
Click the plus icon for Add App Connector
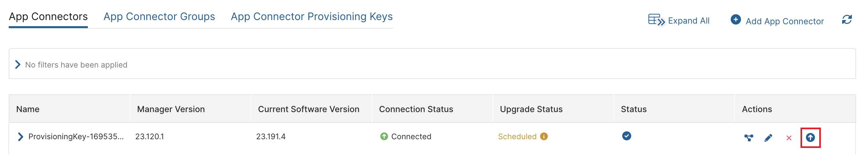(736, 19)
